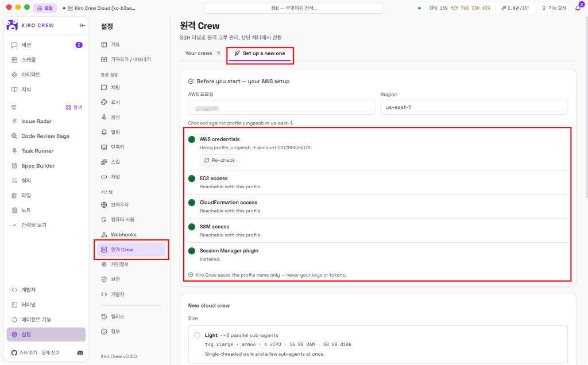The height and width of the screenshot is (365, 588).
Task: Click 'SSM access' check row title
Action: [214, 227]
